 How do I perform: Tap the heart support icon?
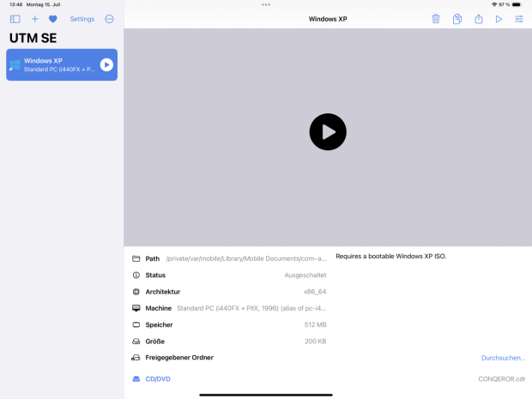click(x=52, y=19)
